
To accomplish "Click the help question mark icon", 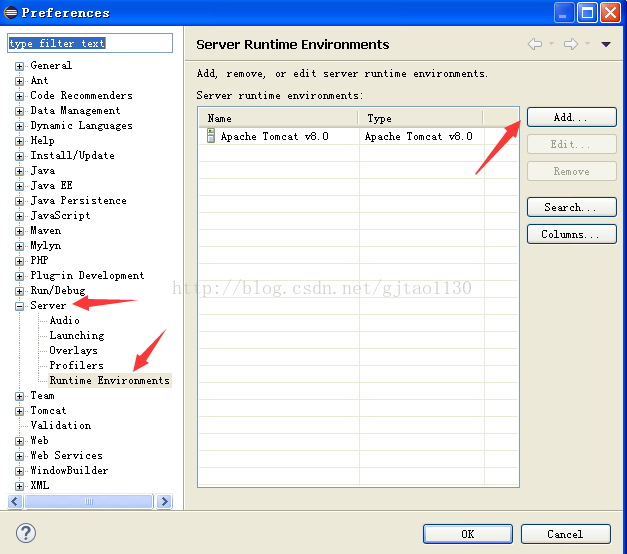I will (x=27, y=533).
